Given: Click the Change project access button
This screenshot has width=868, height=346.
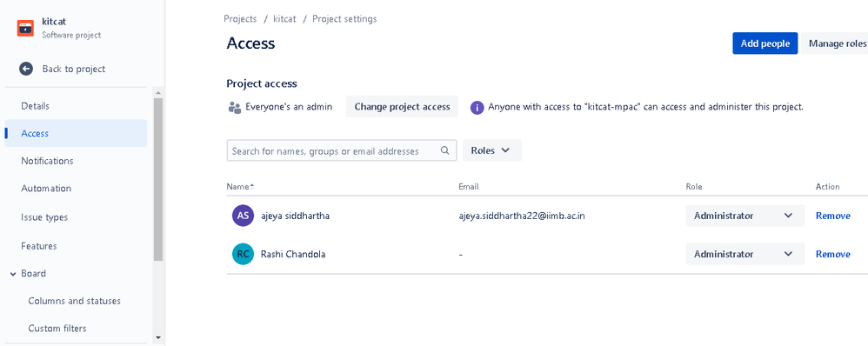Looking at the screenshot, I should tap(402, 106).
